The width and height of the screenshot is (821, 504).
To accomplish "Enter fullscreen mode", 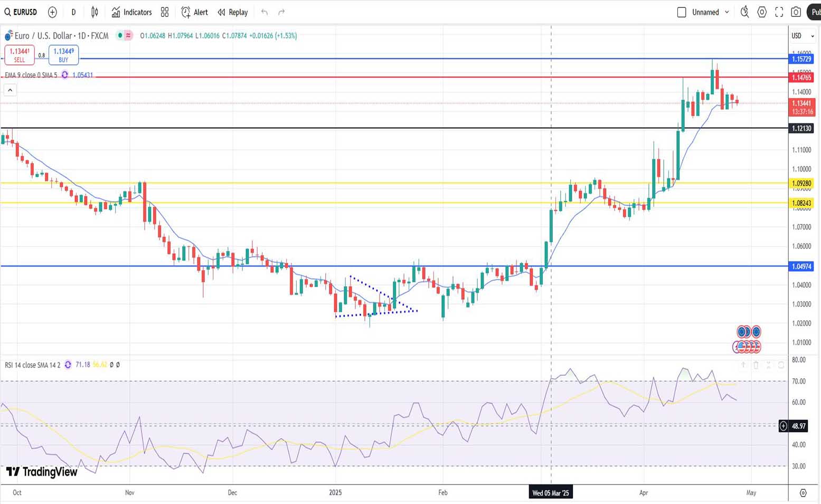I will (779, 12).
